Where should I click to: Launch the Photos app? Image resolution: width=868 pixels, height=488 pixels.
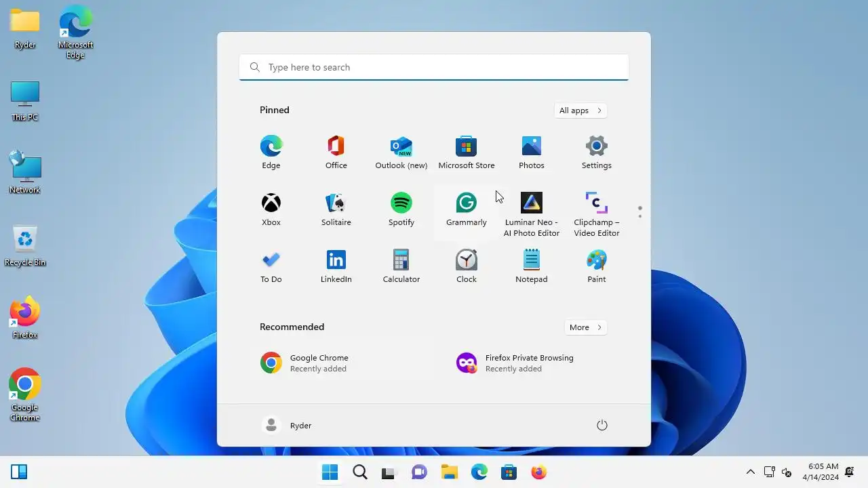click(x=532, y=152)
